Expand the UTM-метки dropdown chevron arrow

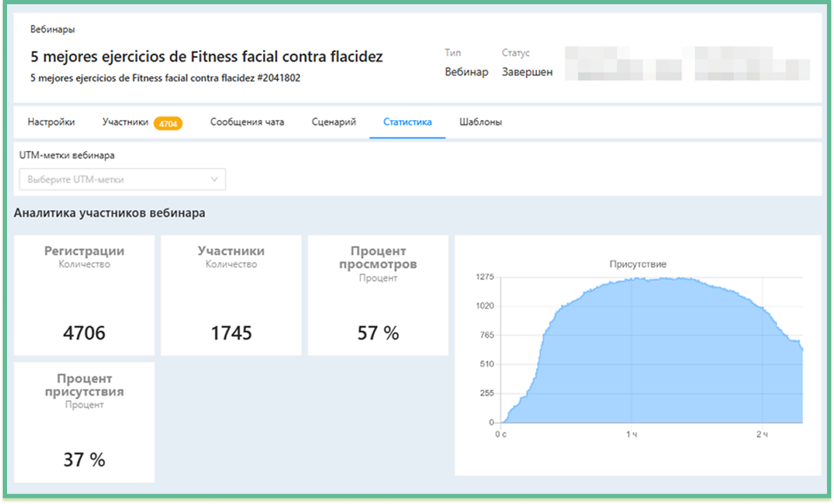coord(215,180)
